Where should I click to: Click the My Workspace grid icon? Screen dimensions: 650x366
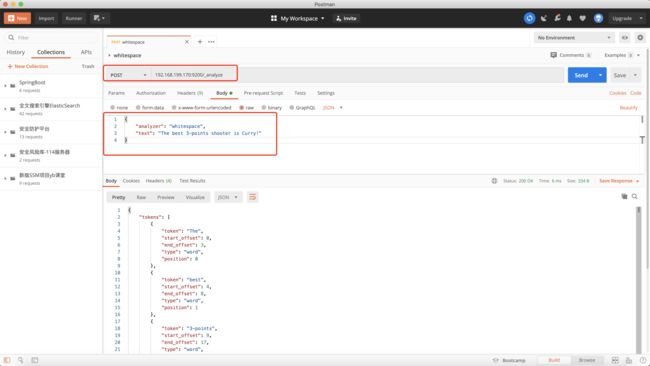click(274, 18)
